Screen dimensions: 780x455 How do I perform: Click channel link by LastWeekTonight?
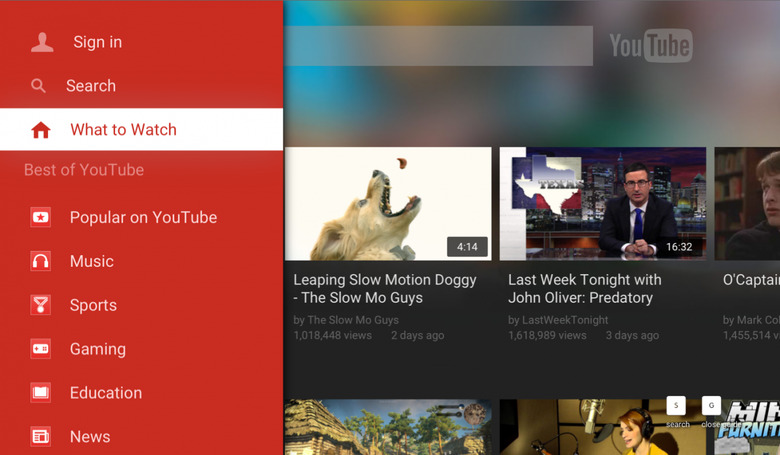pyautogui.click(x=558, y=320)
